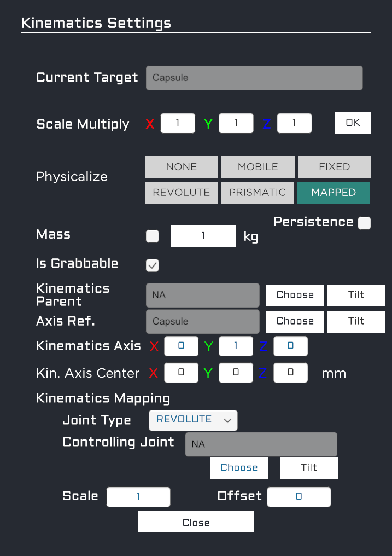Screen dimensions: 392x556
Task: Click the Kinematics Axis Y field
Action: point(236,346)
